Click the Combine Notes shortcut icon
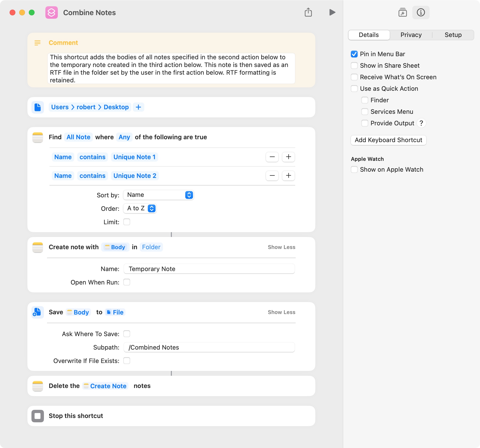 (x=51, y=12)
